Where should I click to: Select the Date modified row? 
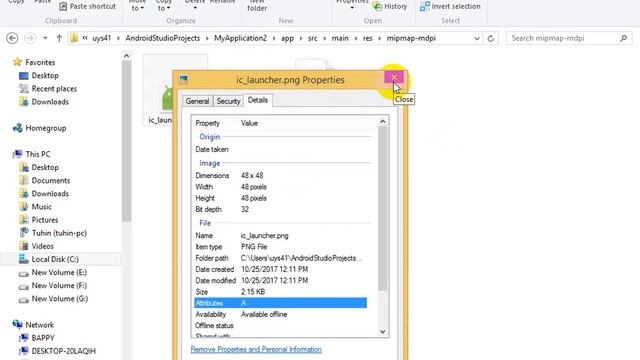pyautogui.click(x=281, y=281)
